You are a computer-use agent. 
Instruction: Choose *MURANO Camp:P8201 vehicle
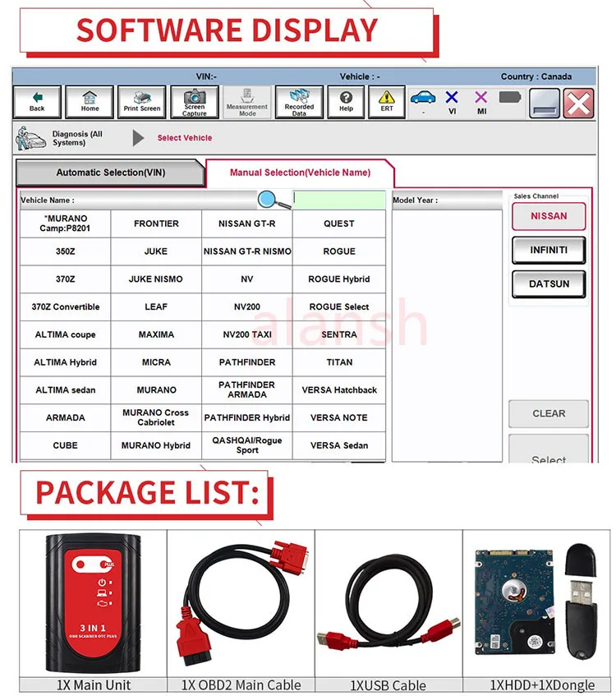[65, 224]
